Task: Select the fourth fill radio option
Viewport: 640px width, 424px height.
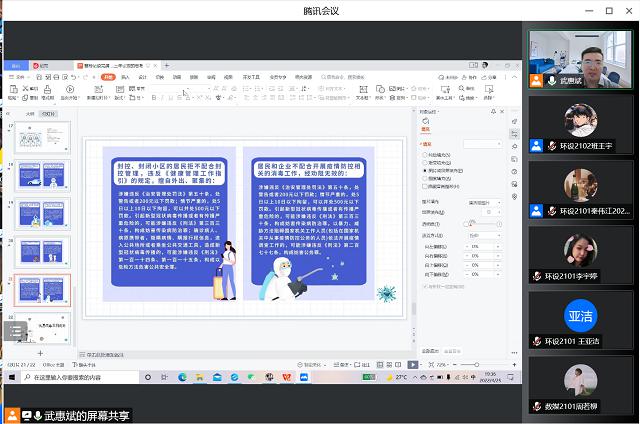Action: point(425,178)
